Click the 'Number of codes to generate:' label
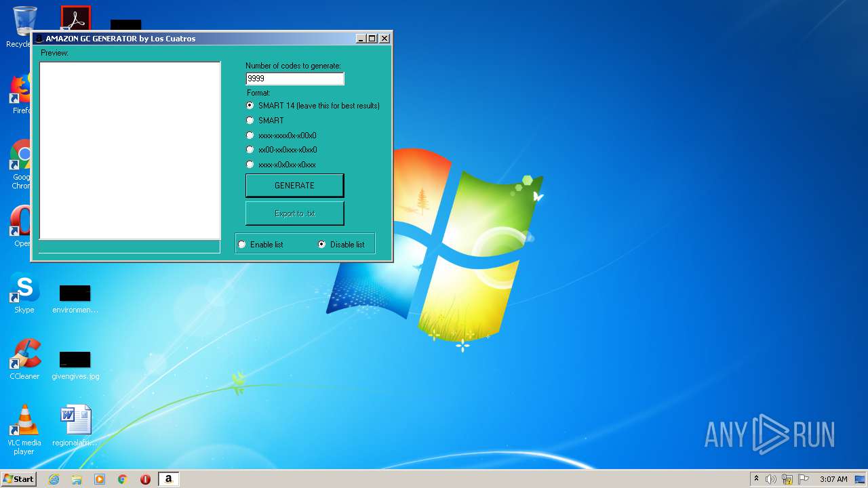 coord(293,66)
